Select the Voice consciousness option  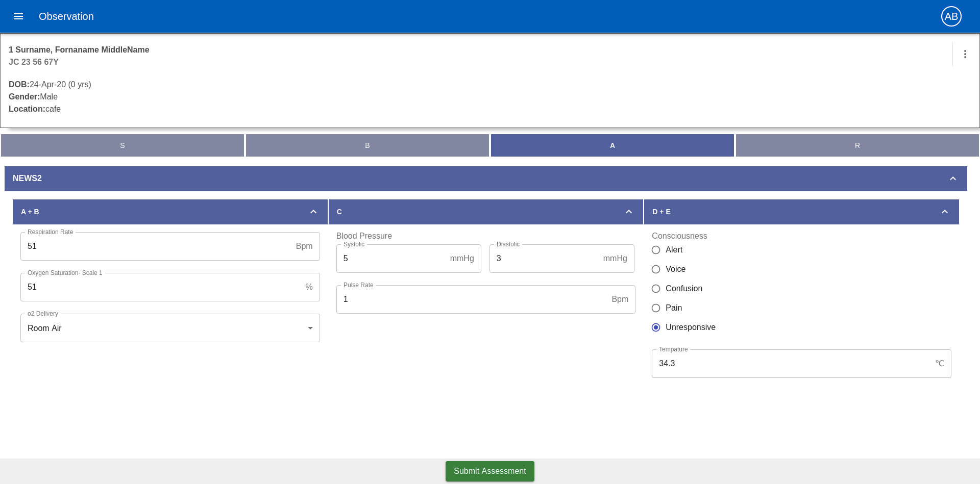pyautogui.click(x=656, y=269)
